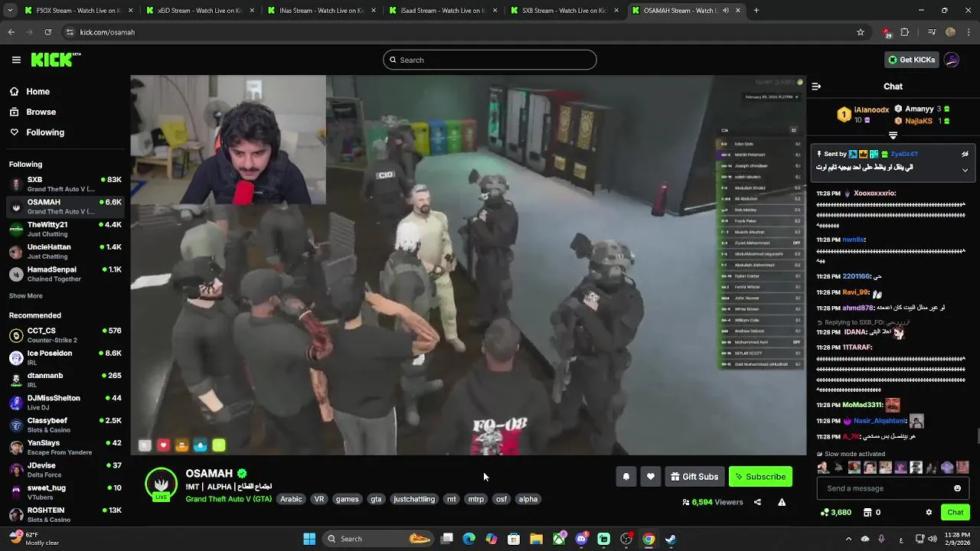Subscribe to OSAMAH channel
980x551 pixels.
(x=760, y=477)
